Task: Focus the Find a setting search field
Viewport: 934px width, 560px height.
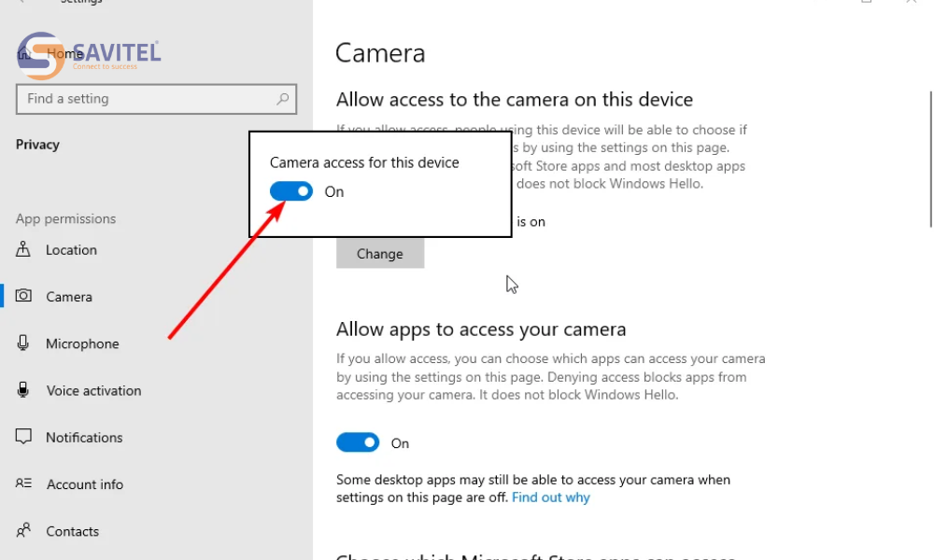Action: [x=156, y=99]
